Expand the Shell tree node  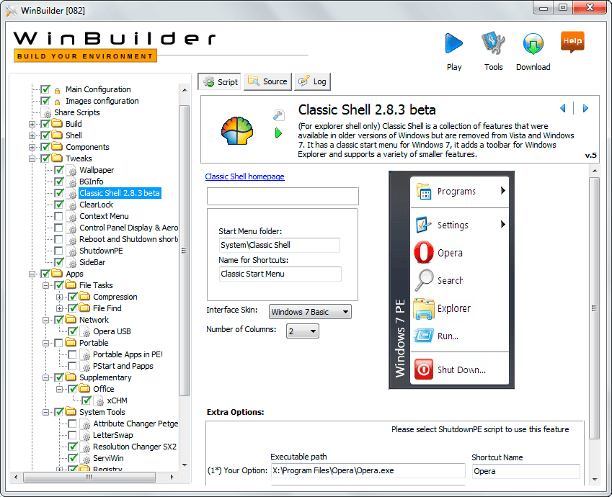[x=32, y=135]
